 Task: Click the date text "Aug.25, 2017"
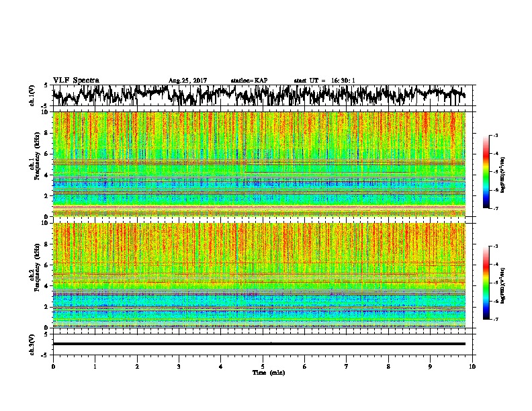click(187, 81)
